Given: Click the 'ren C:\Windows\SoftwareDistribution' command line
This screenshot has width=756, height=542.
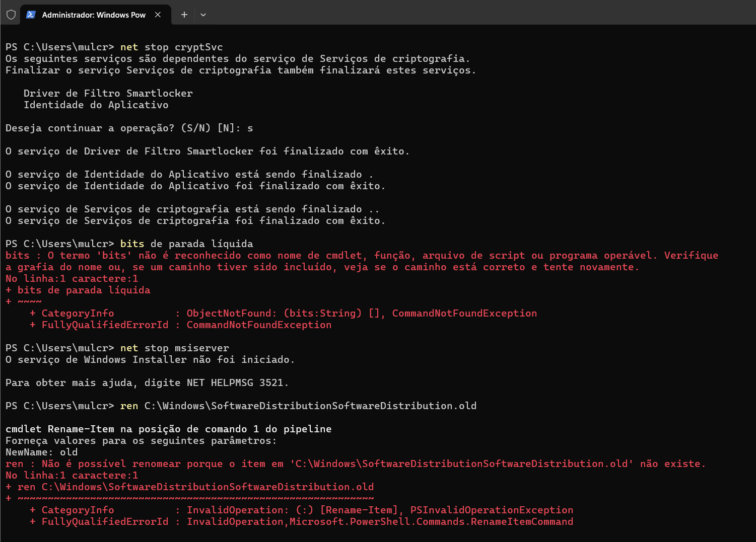Looking at the screenshot, I should (x=241, y=406).
